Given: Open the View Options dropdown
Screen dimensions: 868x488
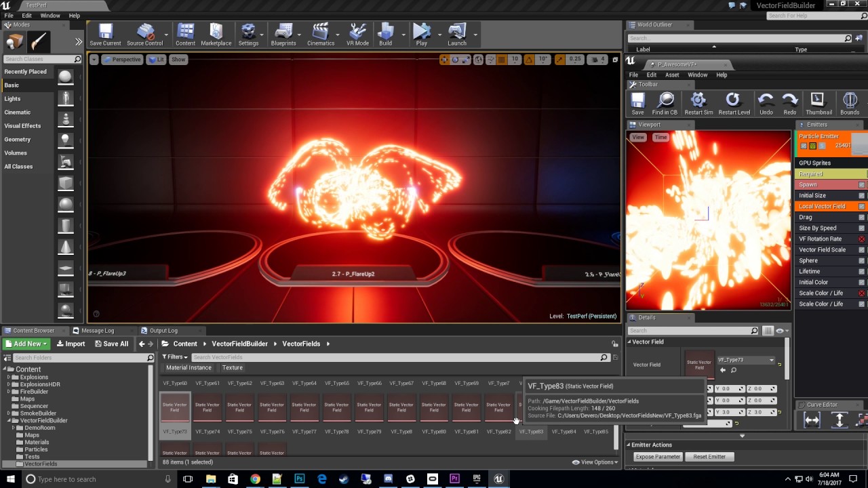Looking at the screenshot, I should coord(595,462).
